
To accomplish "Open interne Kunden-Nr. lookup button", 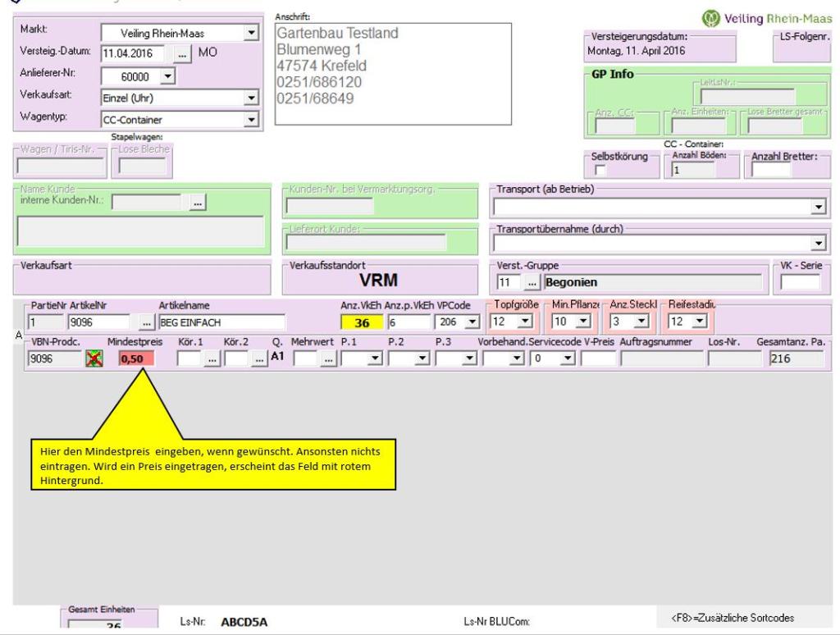I will coord(198,202).
